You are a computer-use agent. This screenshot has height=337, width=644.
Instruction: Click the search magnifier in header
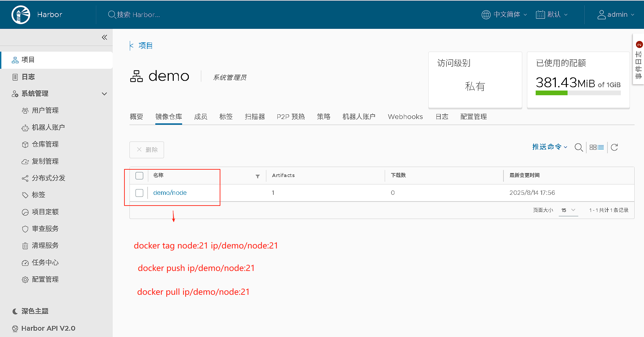(x=112, y=15)
